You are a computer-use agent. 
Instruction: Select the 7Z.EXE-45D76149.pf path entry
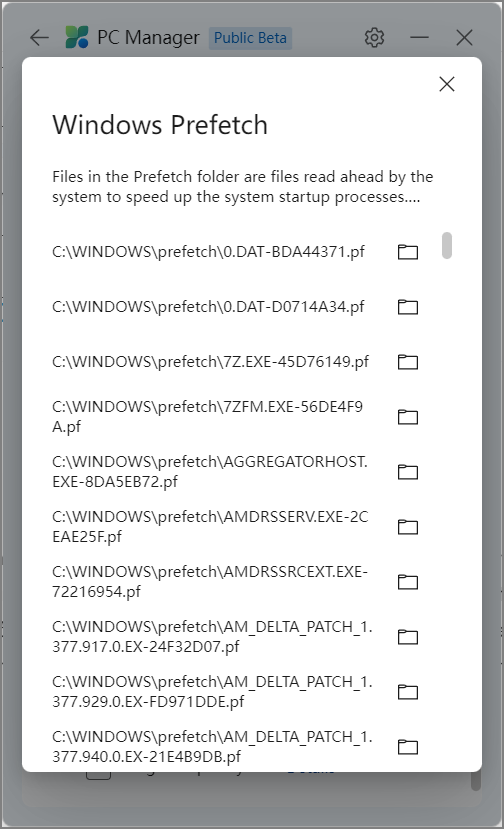click(210, 362)
